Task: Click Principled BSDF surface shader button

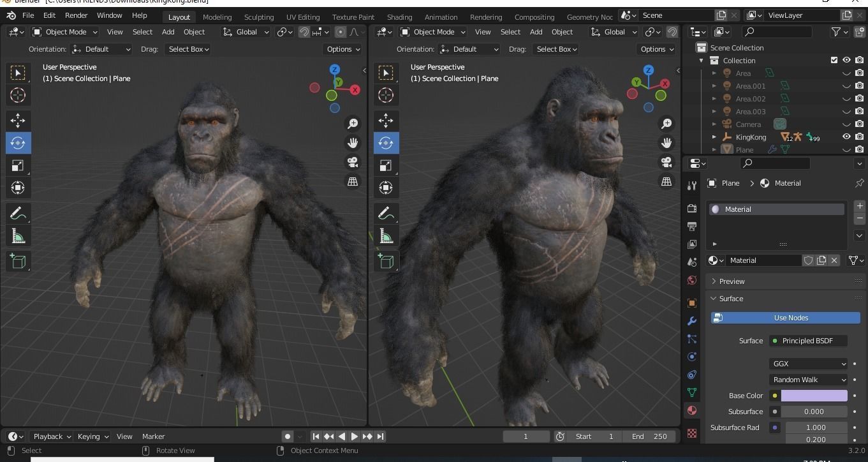Action: pos(808,341)
